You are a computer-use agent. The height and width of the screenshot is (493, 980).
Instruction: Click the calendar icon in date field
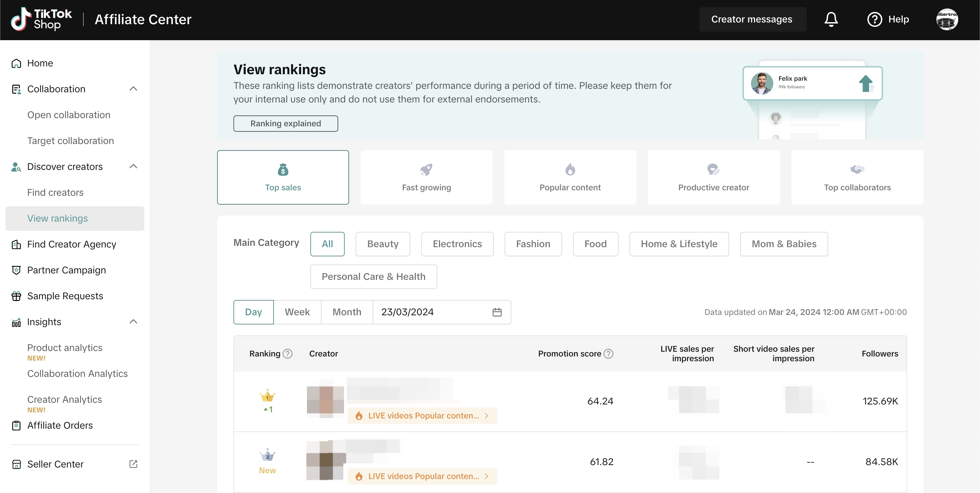click(x=497, y=312)
